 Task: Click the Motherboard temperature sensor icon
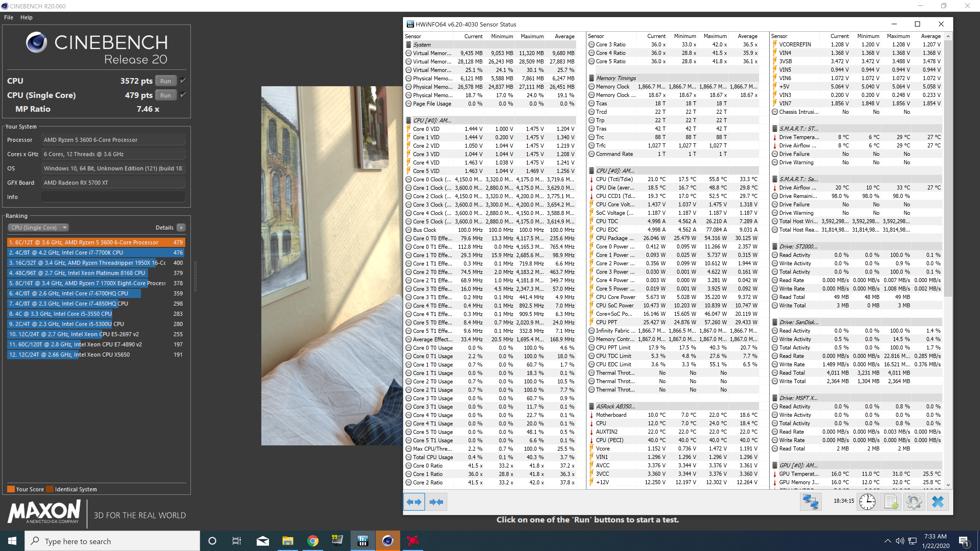(x=592, y=415)
